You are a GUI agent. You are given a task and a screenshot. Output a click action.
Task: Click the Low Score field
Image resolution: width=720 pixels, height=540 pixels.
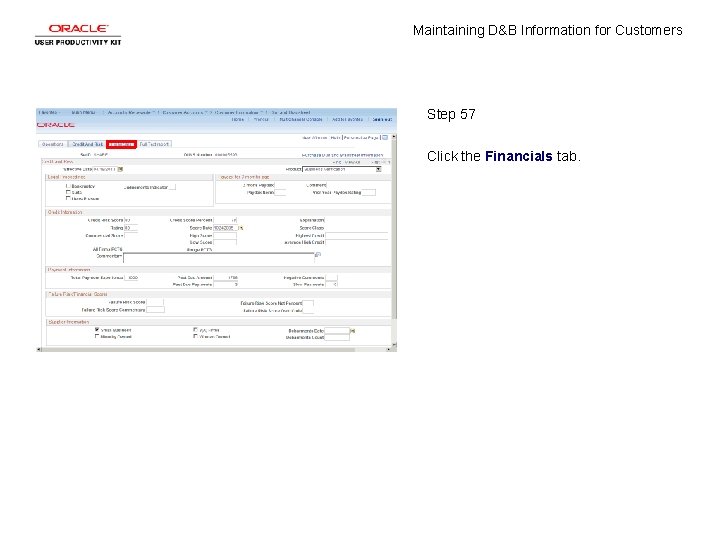tap(225, 242)
